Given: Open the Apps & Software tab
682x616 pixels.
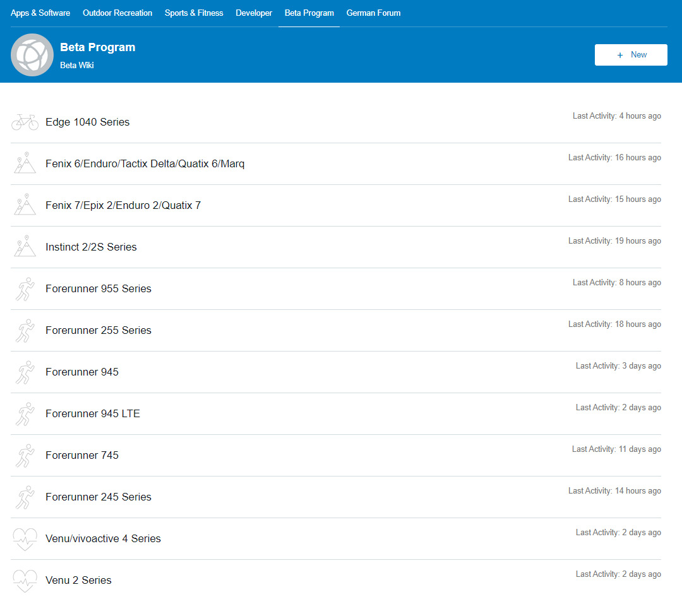Looking at the screenshot, I should pyautogui.click(x=40, y=13).
